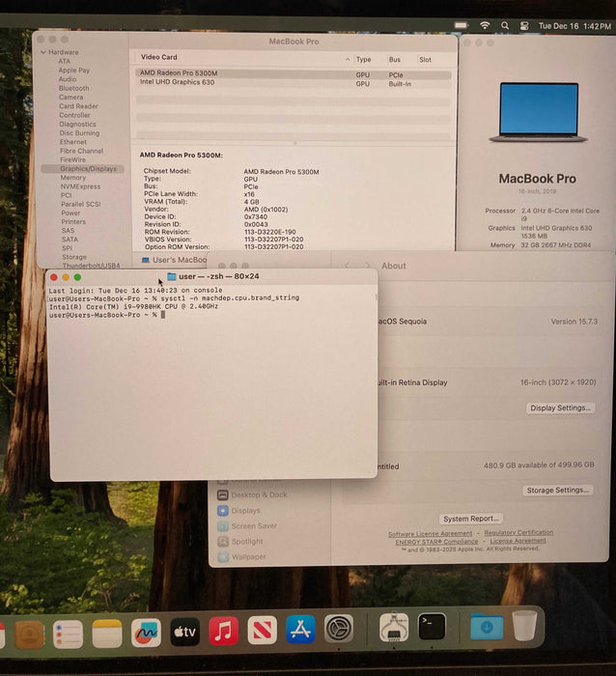Launch Notes from the Dock
The height and width of the screenshot is (676, 616).
pyautogui.click(x=107, y=634)
